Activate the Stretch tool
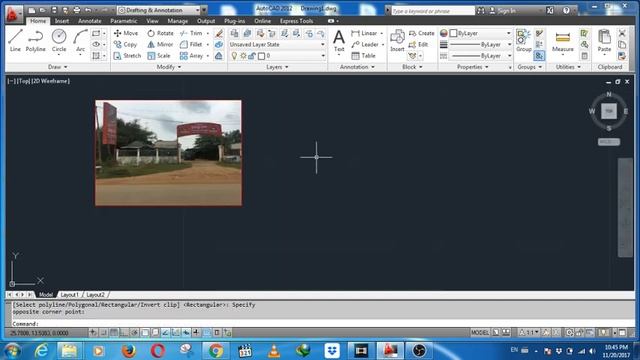The image size is (640, 360). coord(127,56)
